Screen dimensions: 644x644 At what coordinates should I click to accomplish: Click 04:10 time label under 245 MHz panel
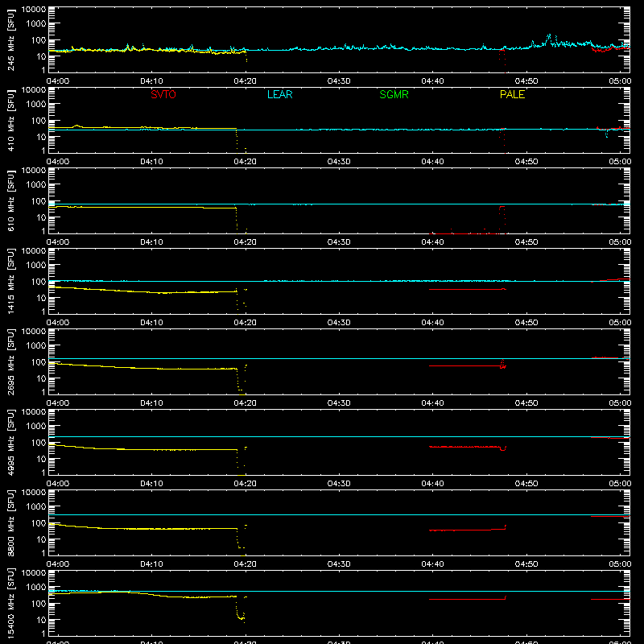[x=151, y=81]
